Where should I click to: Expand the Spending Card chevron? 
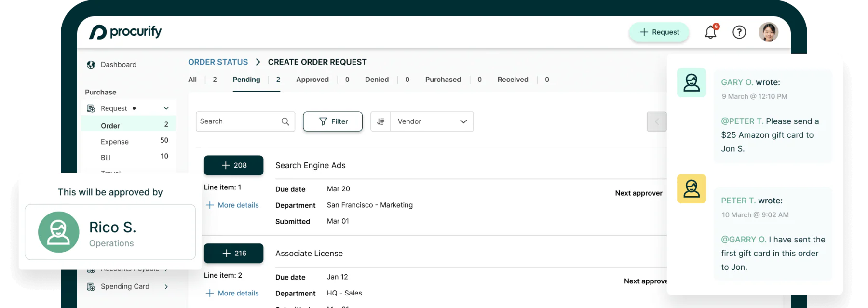tap(166, 287)
